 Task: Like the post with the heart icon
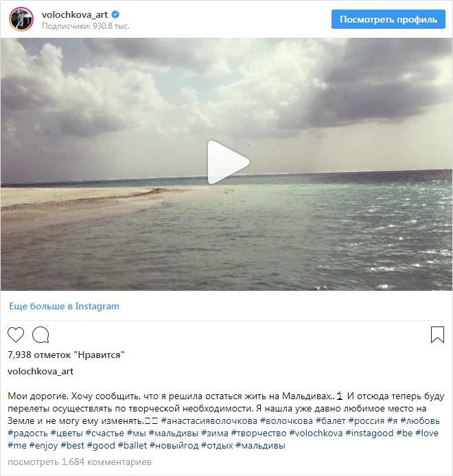coord(16,335)
